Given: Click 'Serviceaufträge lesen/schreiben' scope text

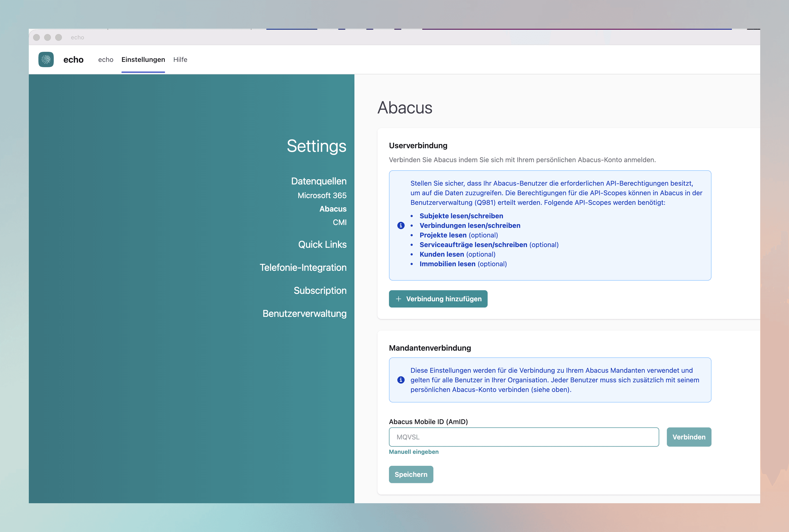Looking at the screenshot, I should (x=473, y=245).
